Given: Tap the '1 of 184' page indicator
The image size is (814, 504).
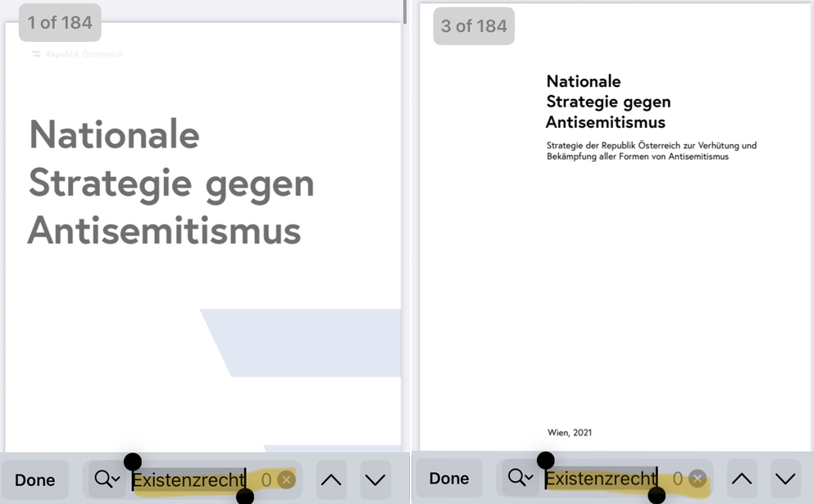Looking at the screenshot, I should point(60,23).
